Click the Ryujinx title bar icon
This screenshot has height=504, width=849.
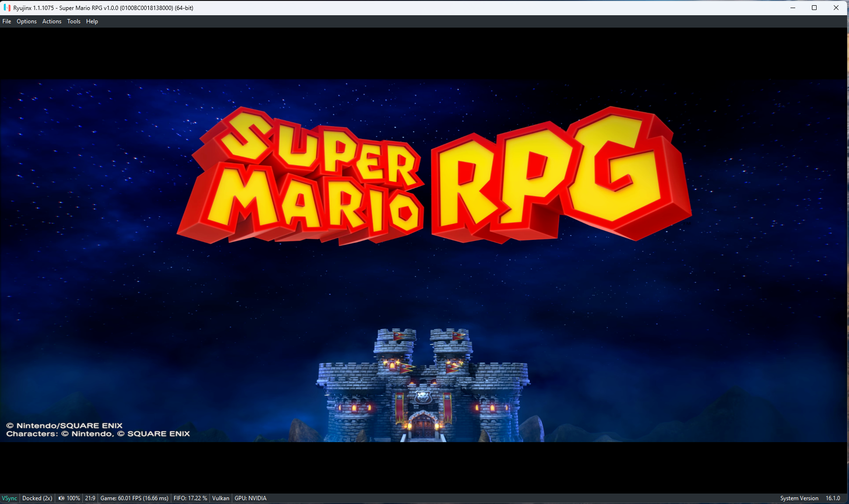pos(7,8)
